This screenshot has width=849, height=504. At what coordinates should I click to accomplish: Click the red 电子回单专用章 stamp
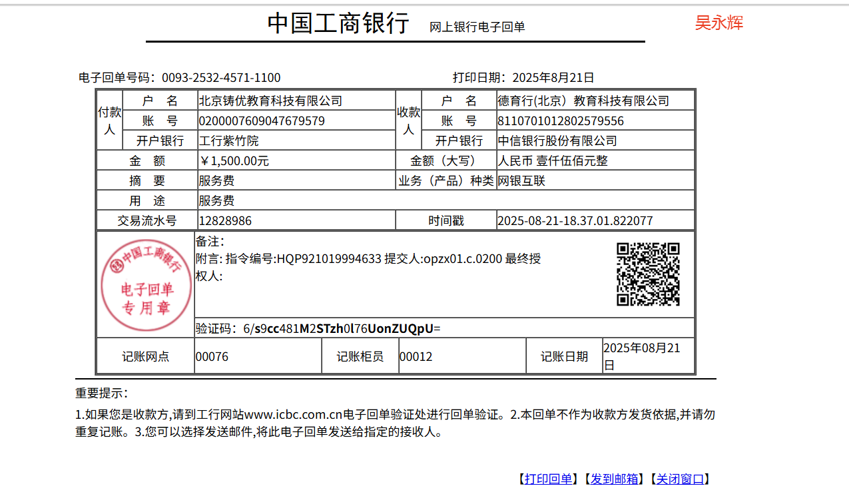tap(146, 284)
